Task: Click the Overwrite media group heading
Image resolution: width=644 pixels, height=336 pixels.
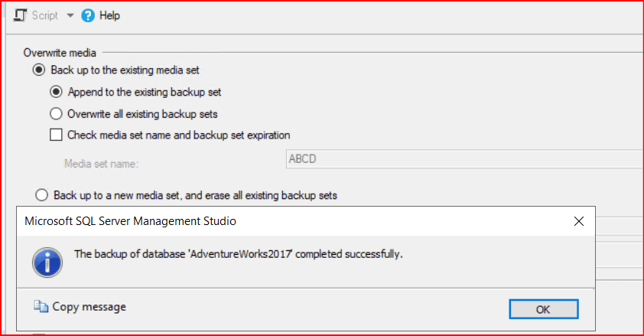Action: click(x=60, y=53)
